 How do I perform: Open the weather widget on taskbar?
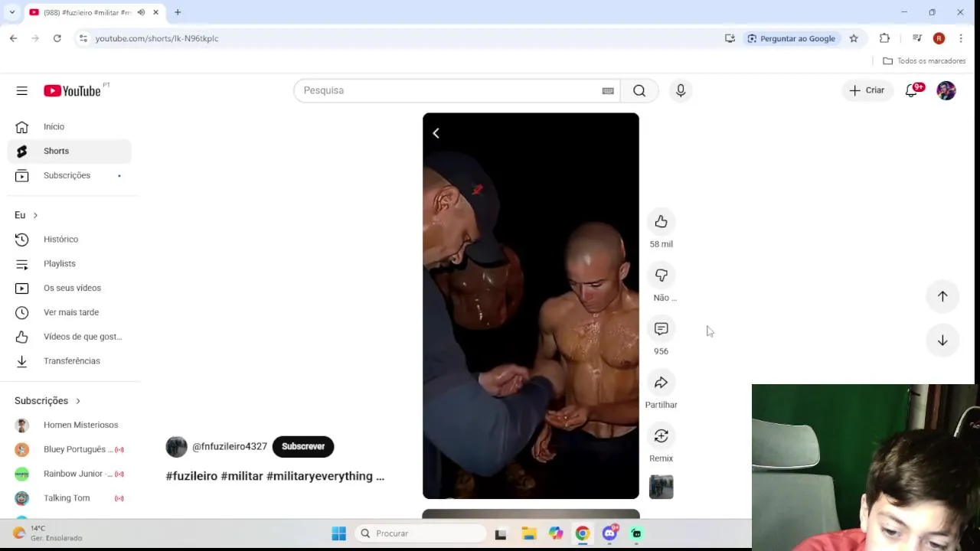pos(47,533)
